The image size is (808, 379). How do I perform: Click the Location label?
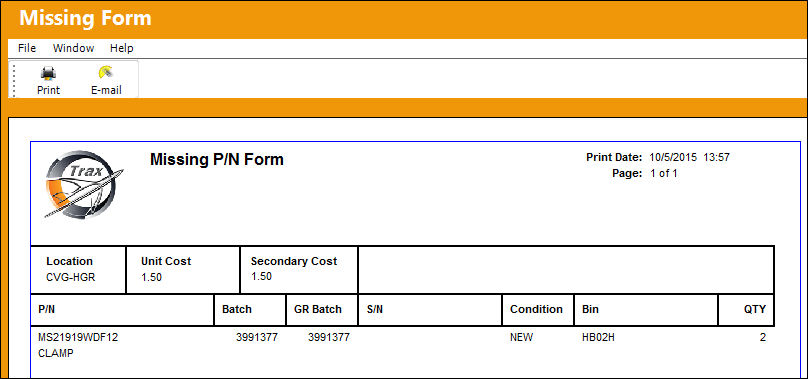click(x=69, y=261)
